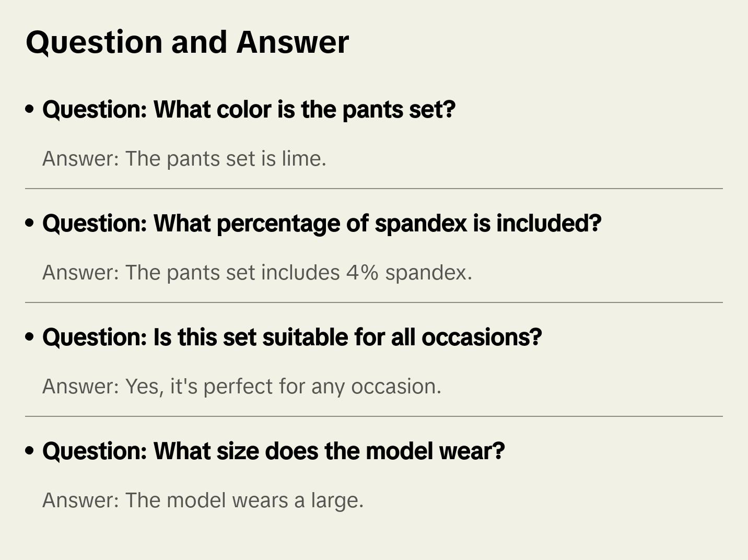Click the word "Answer" in the page heading

(x=293, y=42)
